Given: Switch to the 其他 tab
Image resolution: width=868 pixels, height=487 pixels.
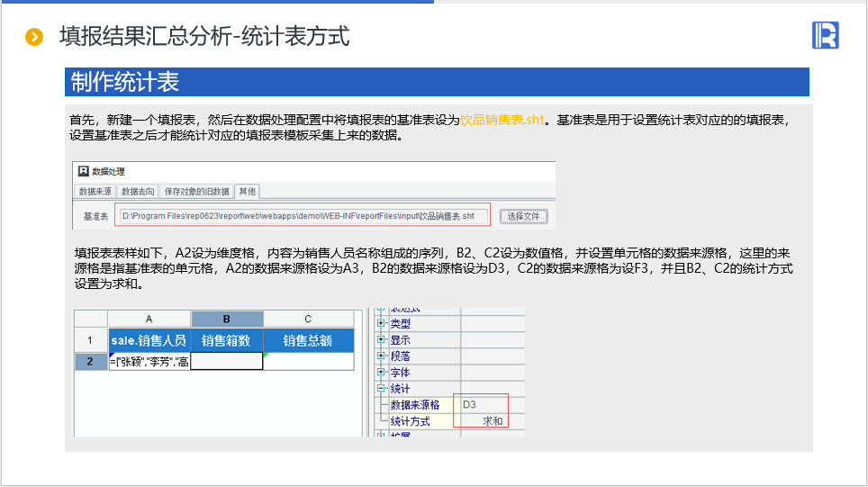Looking at the screenshot, I should click(247, 192).
